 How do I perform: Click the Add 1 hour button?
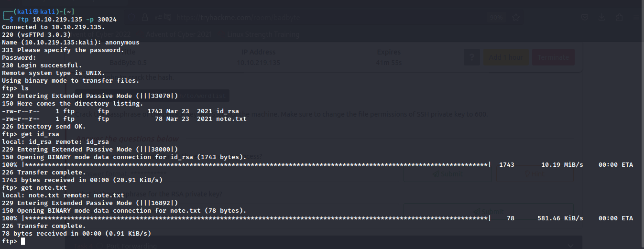(506, 58)
